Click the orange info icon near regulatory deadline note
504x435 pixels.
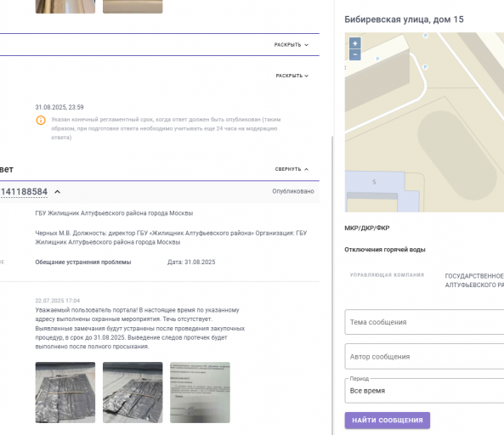click(x=41, y=120)
